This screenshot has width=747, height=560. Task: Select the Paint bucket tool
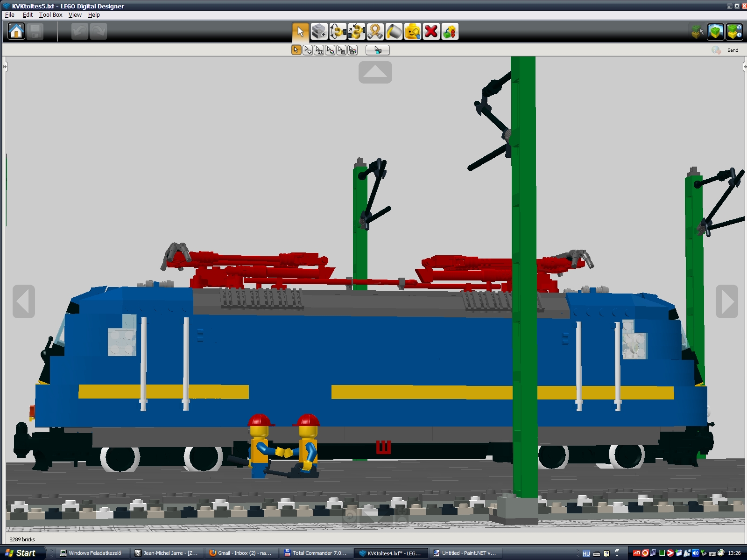coord(394,31)
